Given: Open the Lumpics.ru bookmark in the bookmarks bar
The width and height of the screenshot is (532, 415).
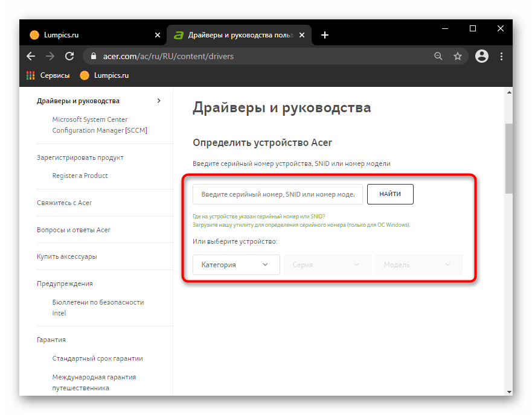Looking at the screenshot, I should [x=104, y=75].
